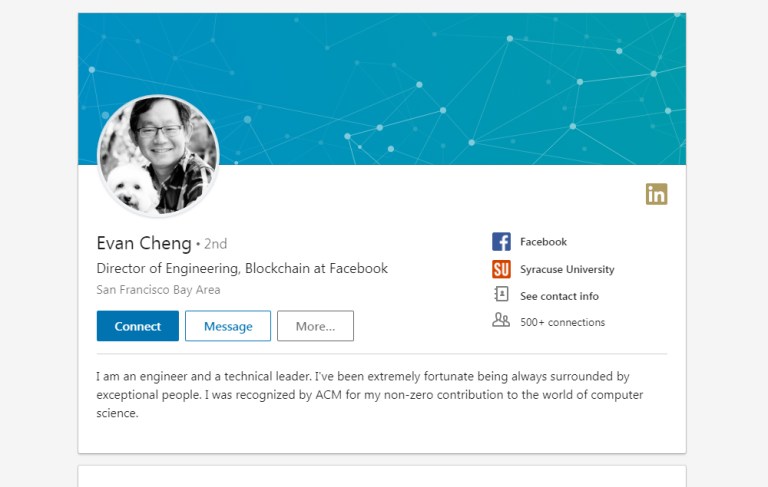
Task: Click the contact info address book icon
Action: (501, 295)
